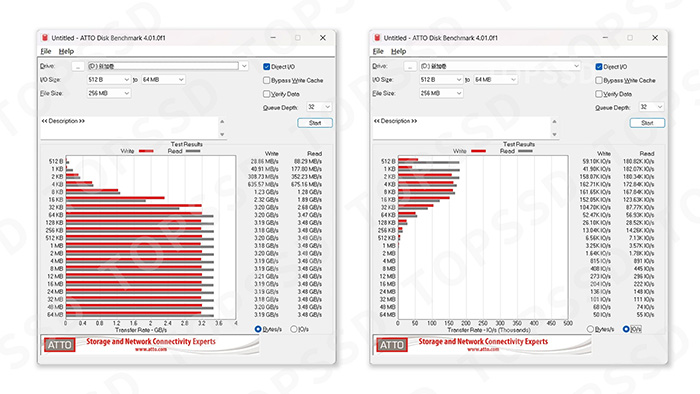Select IO/s radio in right window
Screen dimensions: 700x394
626,329
